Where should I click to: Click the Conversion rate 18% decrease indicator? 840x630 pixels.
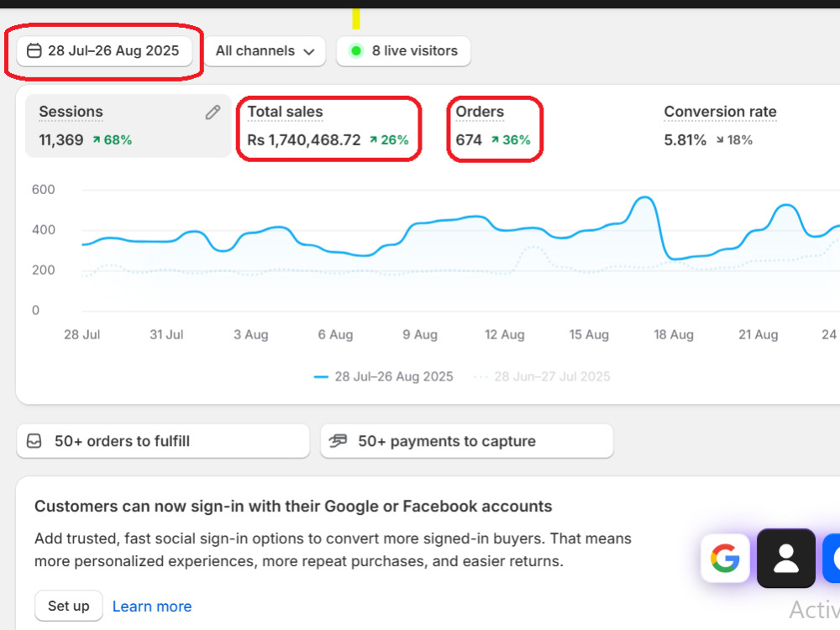click(x=734, y=139)
